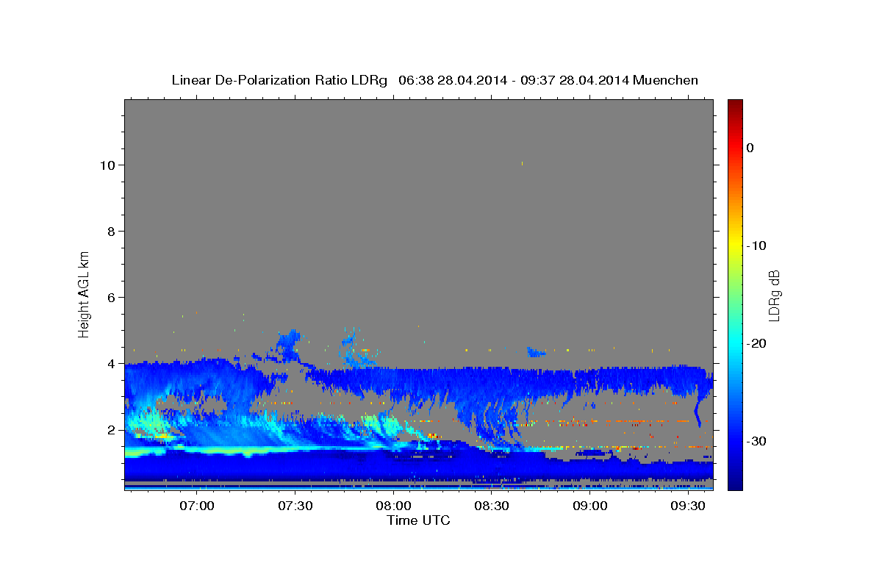This screenshot has height=588, width=882.
Task: Click the isolated orange pixel near 10 km
Action: pyautogui.click(x=522, y=163)
